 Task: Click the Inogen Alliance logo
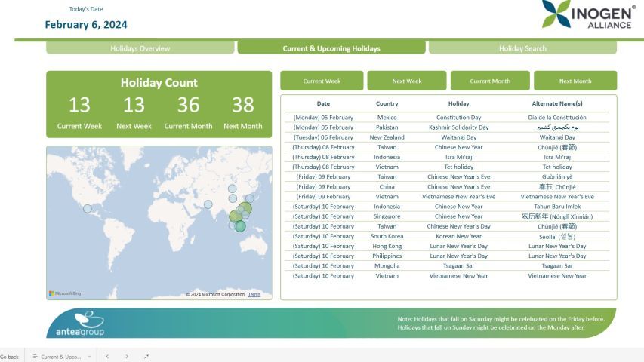pyautogui.click(x=589, y=16)
